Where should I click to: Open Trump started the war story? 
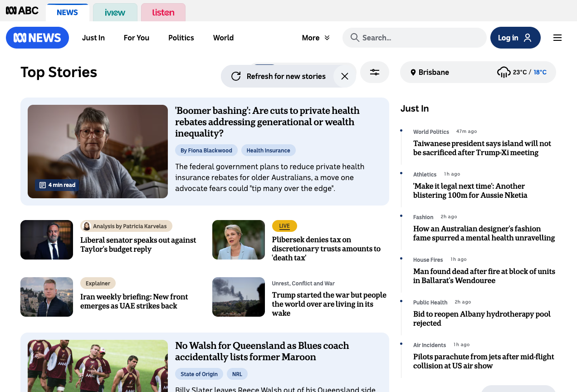pos(329,304)
